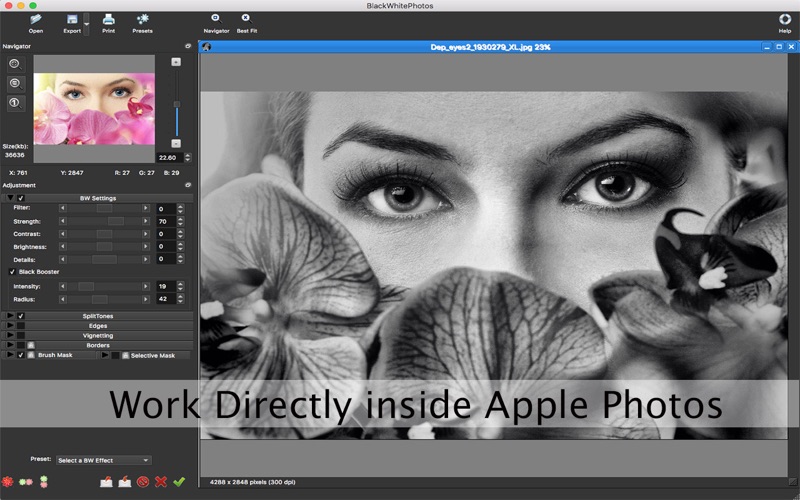Image resolution: width=800 pixels, height=500 pixels.
Task: Open the Select a BW Effect preset dropdown
Action: tap(104, 460)
